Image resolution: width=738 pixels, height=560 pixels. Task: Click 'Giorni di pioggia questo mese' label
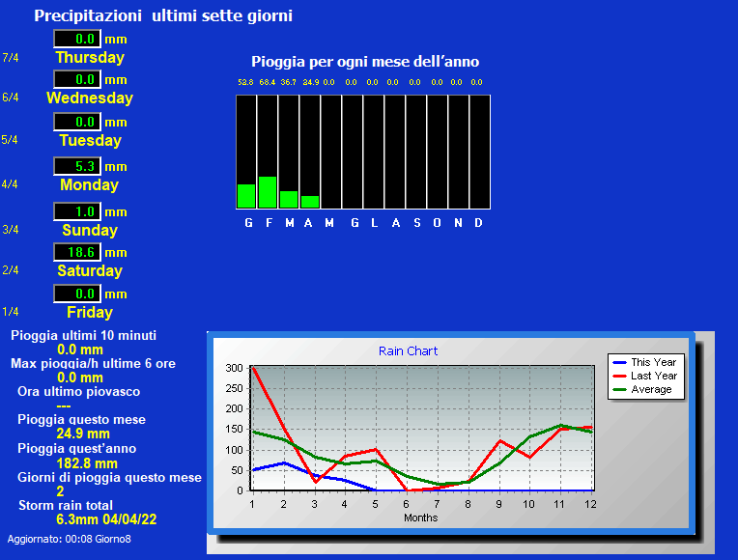click(x=109, y=478)
